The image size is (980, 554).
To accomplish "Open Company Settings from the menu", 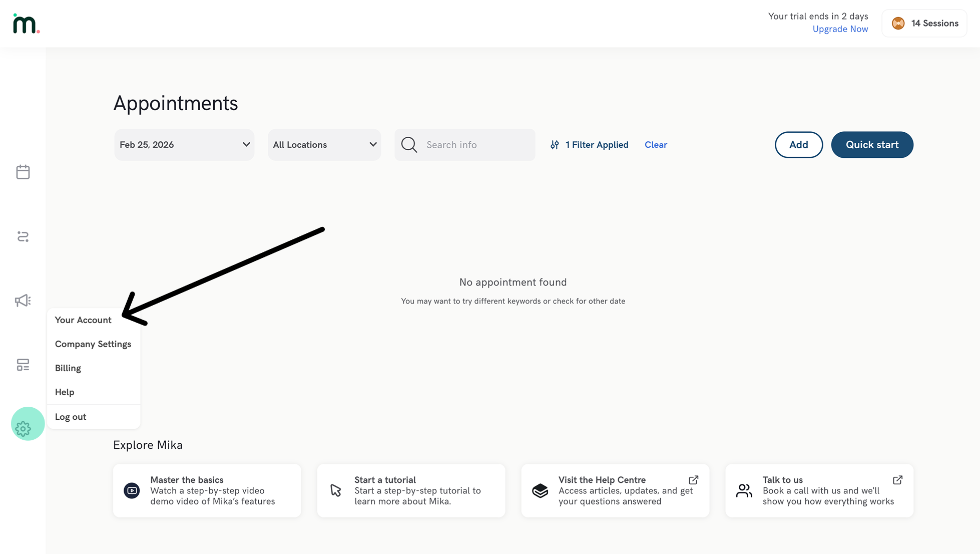I will [93, 344].
